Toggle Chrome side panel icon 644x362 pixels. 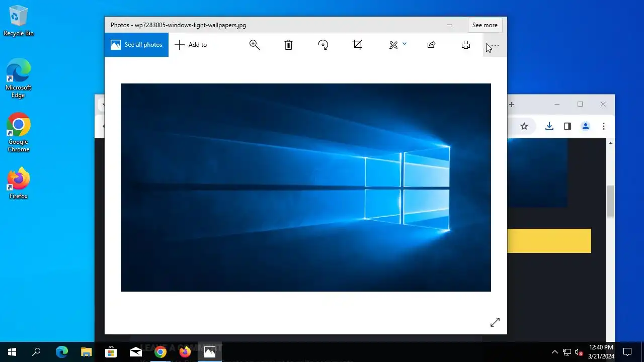[568, 126]
